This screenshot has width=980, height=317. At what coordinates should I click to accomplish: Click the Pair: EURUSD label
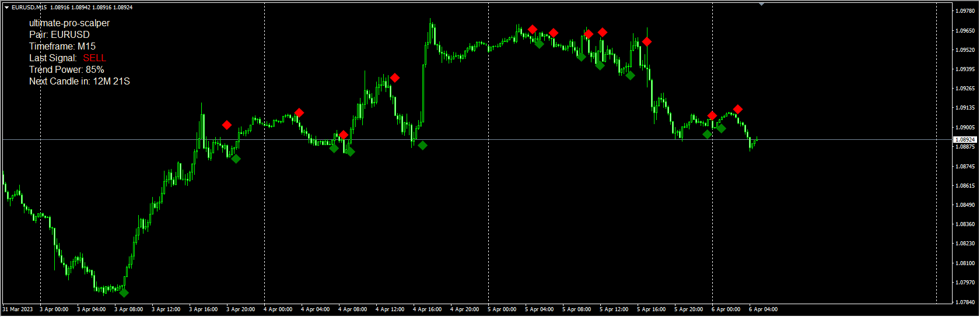point(60,35)
